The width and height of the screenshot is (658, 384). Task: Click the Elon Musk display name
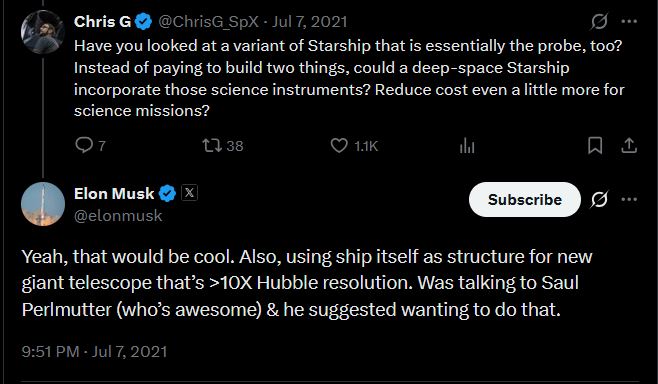114,193
